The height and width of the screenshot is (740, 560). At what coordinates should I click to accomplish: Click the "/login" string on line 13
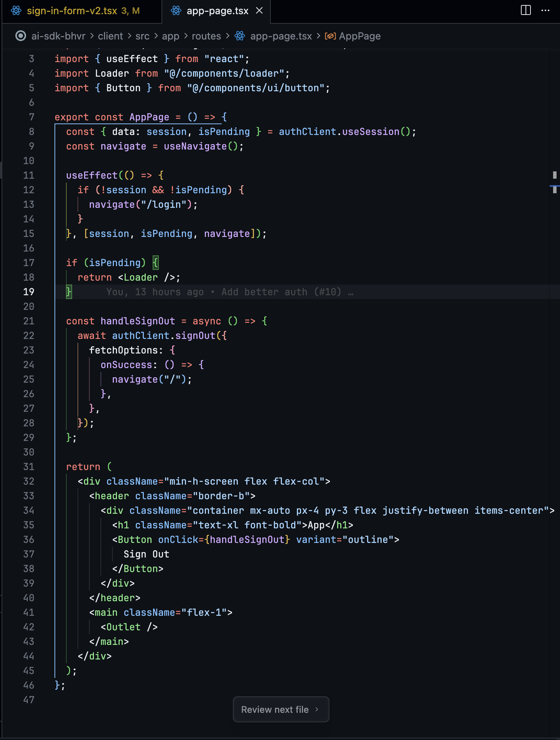(164, 205)
